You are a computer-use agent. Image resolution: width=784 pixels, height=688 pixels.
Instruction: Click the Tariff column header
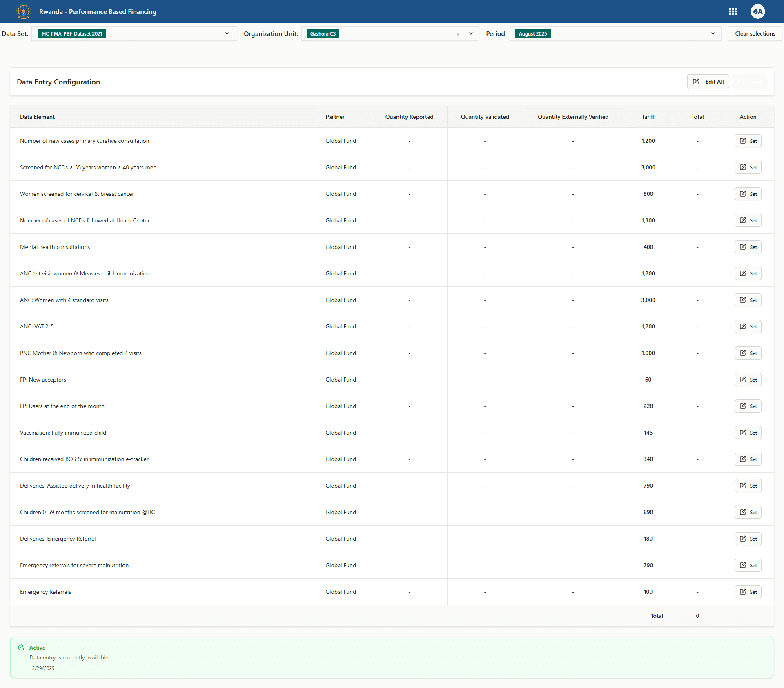click(x=648, y=117)
